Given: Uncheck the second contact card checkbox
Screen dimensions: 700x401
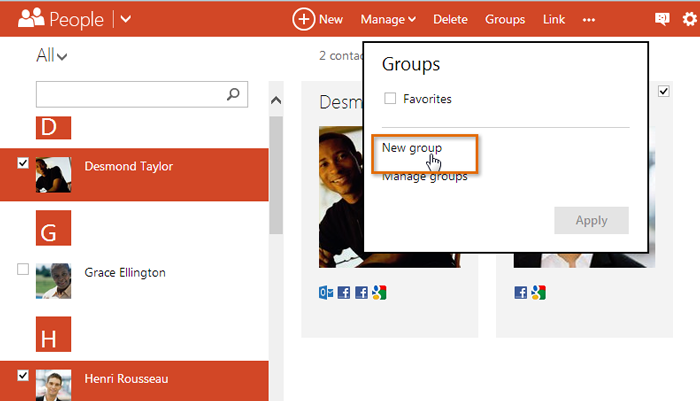Looking at the screenshot, I should tap(664, 91).
